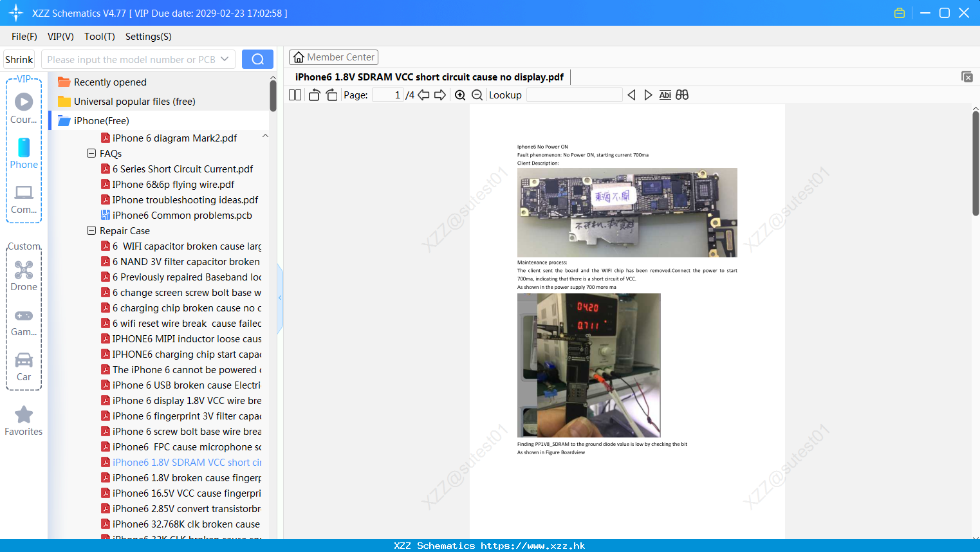Find previous lookup match triangle
Screen dimensions: 980x552
point(631,95)
